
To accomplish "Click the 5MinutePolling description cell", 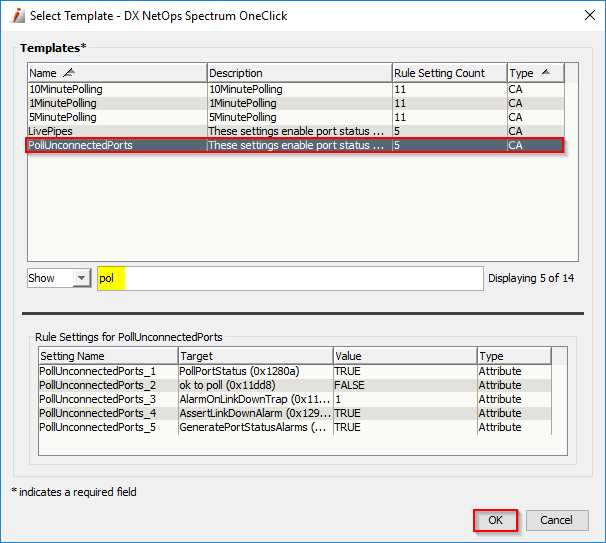I will pyautogui.click(x=300, y=117).
